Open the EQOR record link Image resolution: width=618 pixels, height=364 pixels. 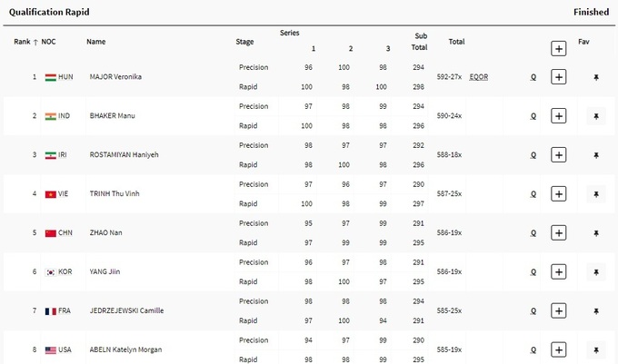tap(479, 77)
